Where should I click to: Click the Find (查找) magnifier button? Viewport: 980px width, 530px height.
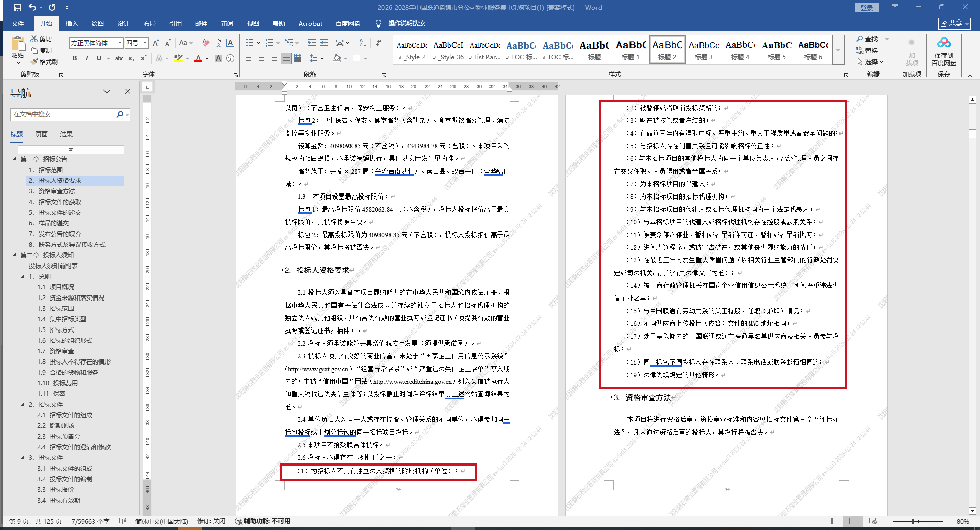coord(867,39)
